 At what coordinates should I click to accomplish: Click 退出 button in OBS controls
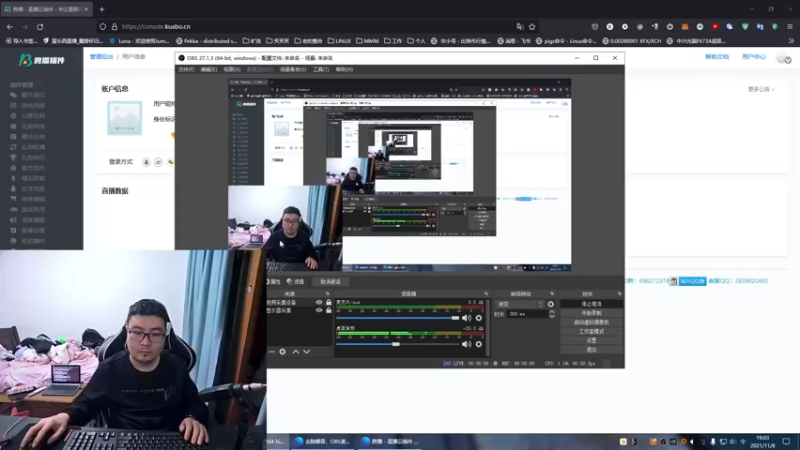(x=591, y=349)
